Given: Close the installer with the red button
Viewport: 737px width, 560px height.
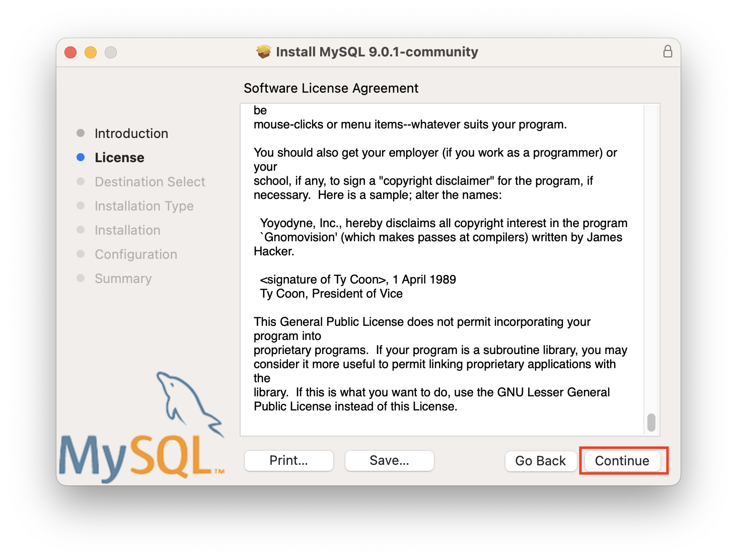Looking at the screenshot, I should click(70, 52).
